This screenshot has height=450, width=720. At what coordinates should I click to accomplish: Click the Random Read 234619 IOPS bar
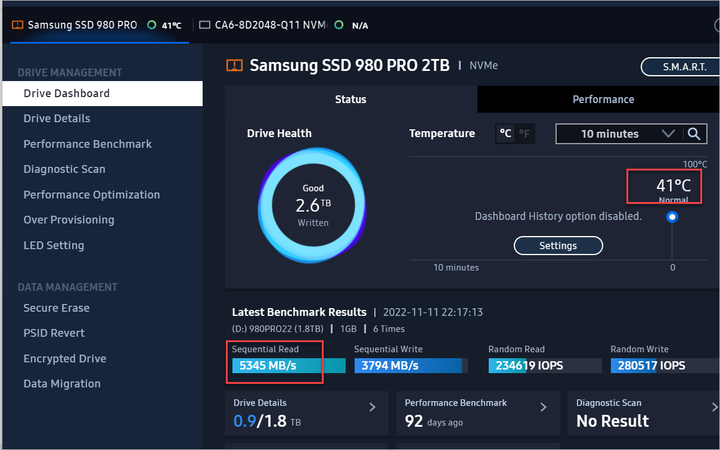point(545,366)
